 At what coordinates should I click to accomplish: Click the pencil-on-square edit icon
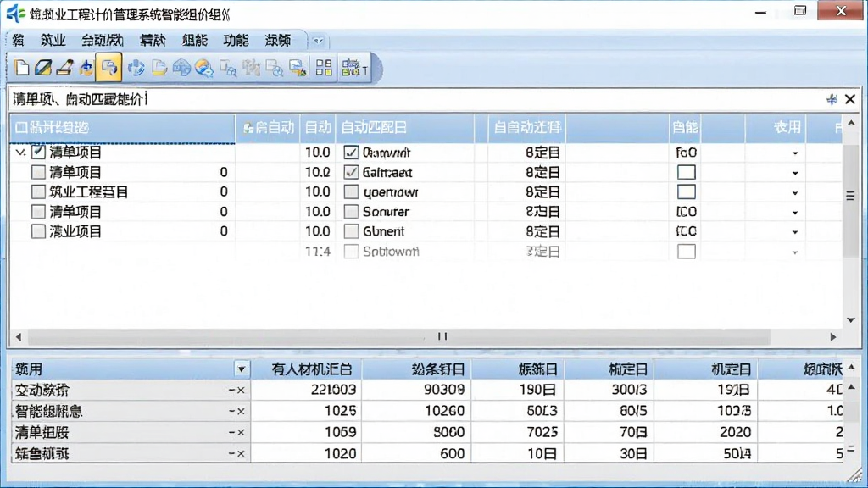pyautogui.click(x=43, y=68)
